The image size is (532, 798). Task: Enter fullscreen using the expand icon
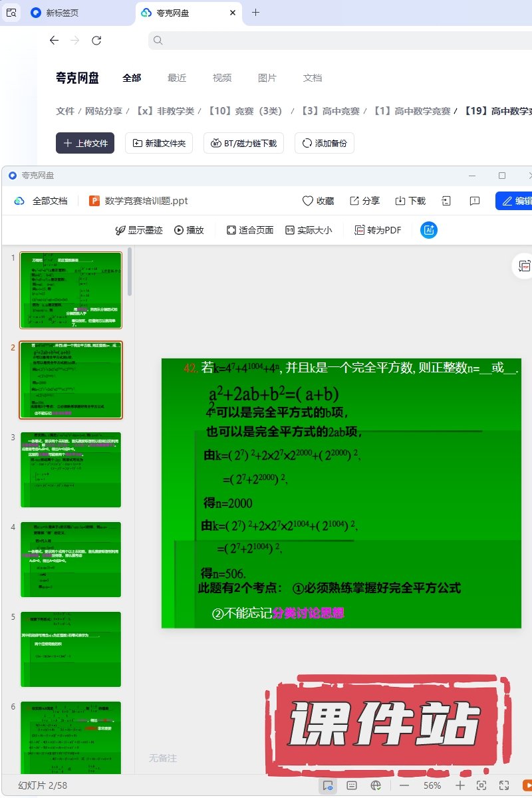504,785
